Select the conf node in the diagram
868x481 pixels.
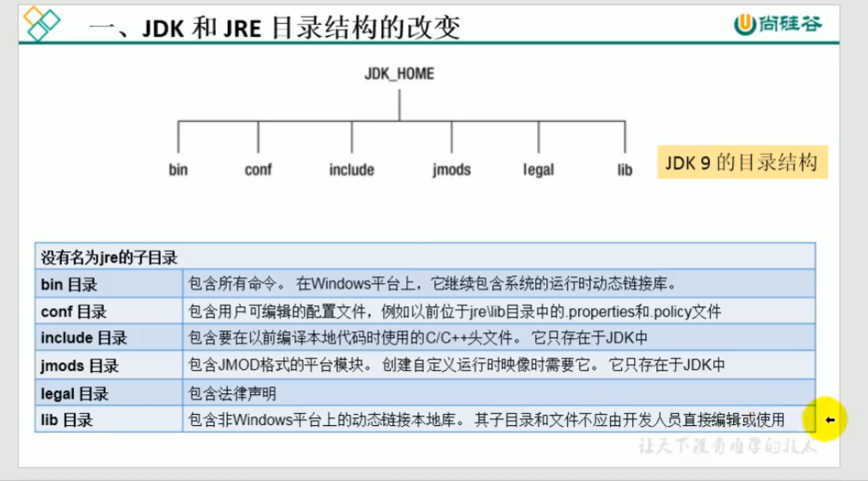[258, 170]
